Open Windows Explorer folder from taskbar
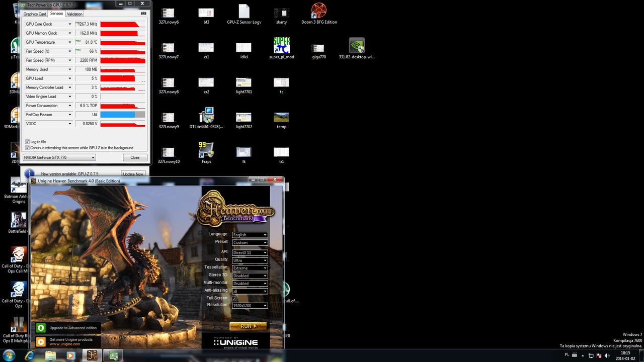This screenshot has height=362, width=644. (x=51, y=355)
